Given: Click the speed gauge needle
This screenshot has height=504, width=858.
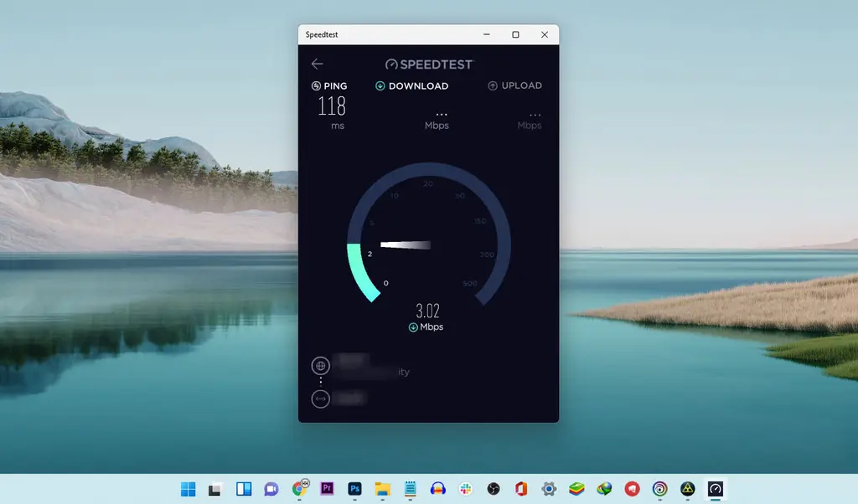Looking at the screenshot, I should pos(406,245).
